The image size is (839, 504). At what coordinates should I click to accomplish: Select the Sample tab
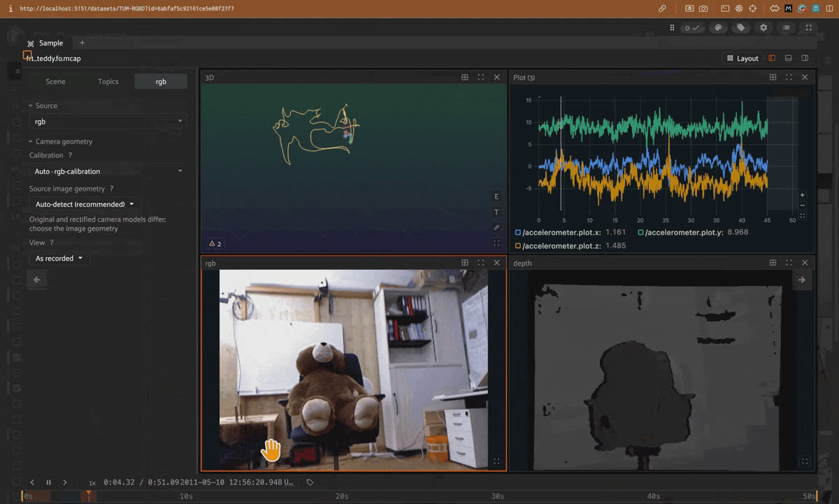coord(45,43)
